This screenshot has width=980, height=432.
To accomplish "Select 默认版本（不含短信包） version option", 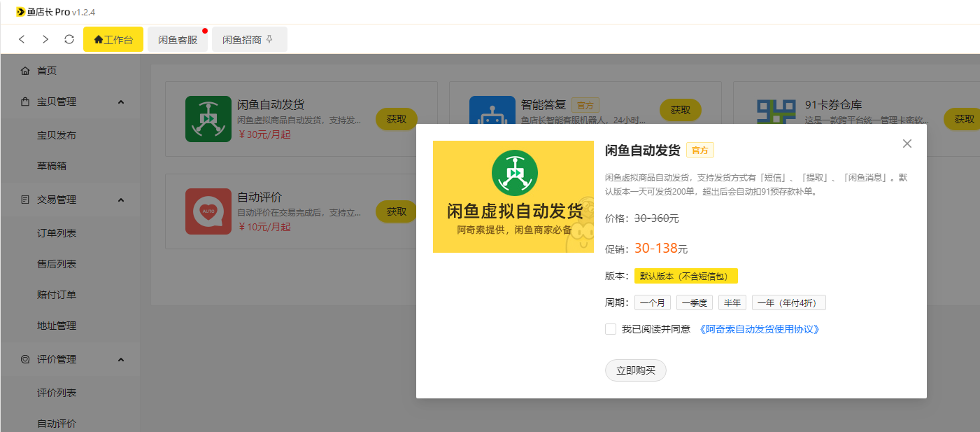I will coord(686,276).
